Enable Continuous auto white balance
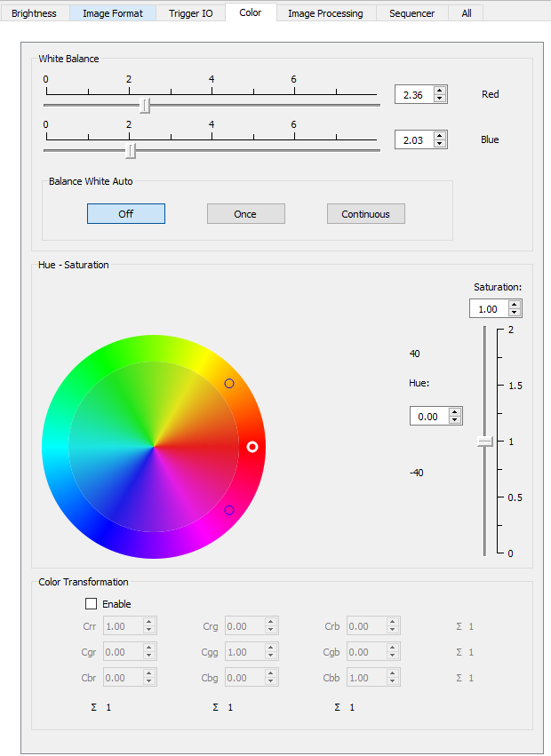 [x=365, y=214]
